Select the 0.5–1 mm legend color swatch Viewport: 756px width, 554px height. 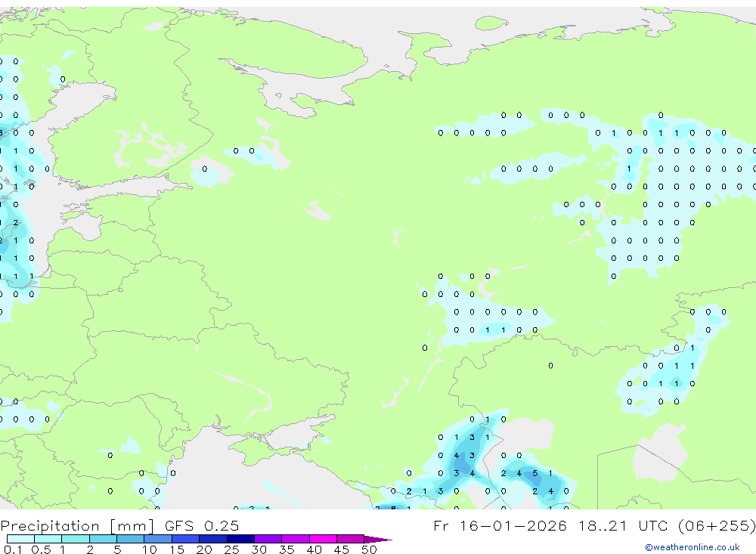[x=48, y=539]
